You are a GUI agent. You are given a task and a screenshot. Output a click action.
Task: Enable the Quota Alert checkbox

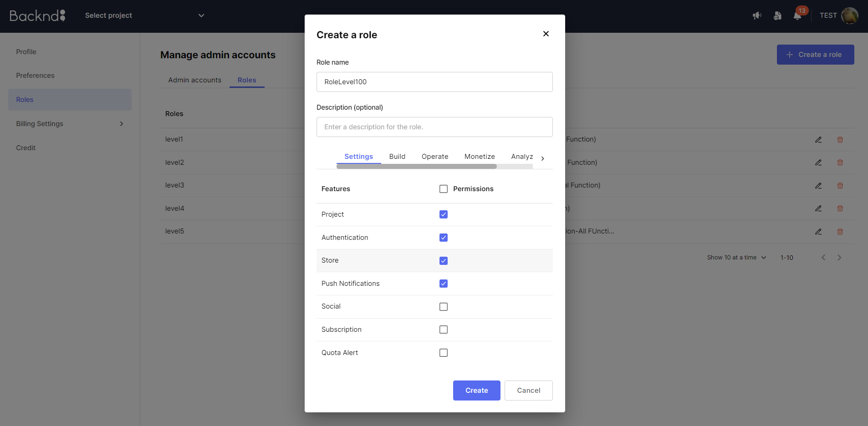pyautogui.click(x=444, y=353)
